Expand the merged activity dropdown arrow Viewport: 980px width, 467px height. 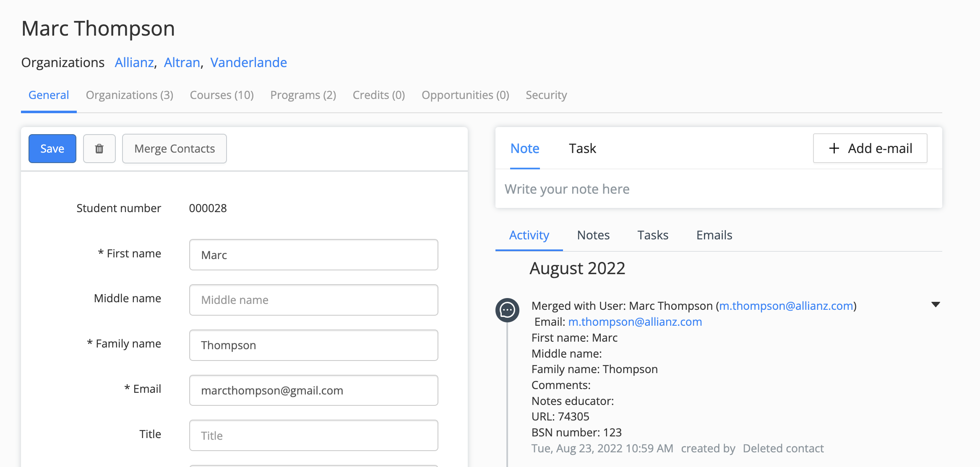936,304
